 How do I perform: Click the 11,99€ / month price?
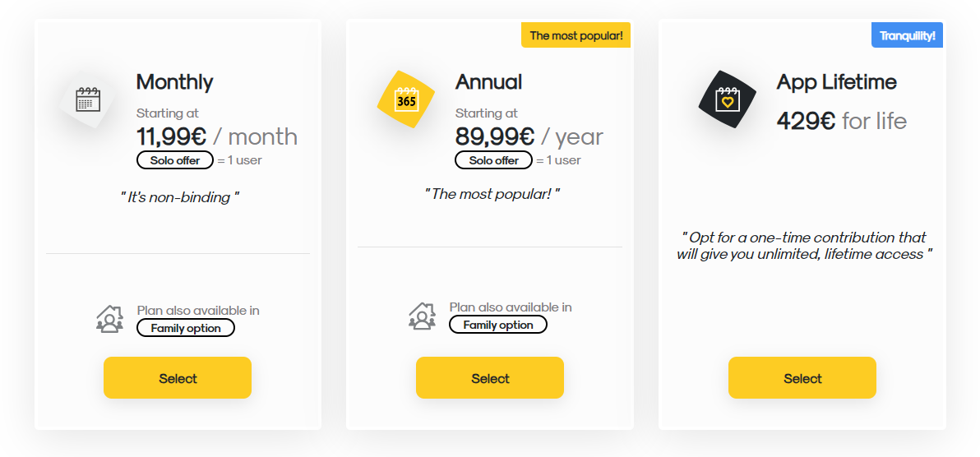click(217, 136)
